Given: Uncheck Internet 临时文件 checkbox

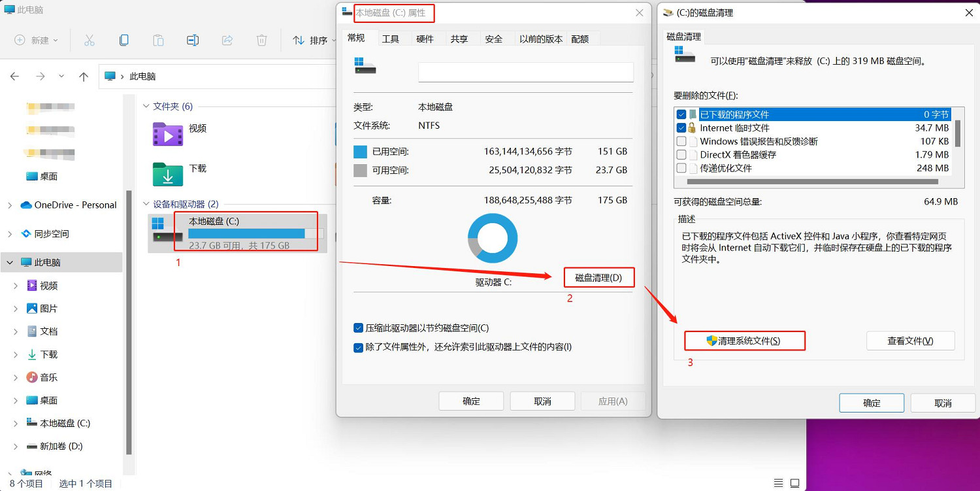Looking at the screenshot, I should (681, 128).
